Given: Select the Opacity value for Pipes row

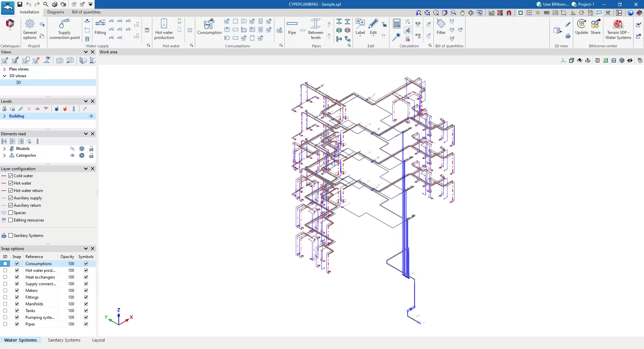Looking at the screenshot, I should 71,324.
